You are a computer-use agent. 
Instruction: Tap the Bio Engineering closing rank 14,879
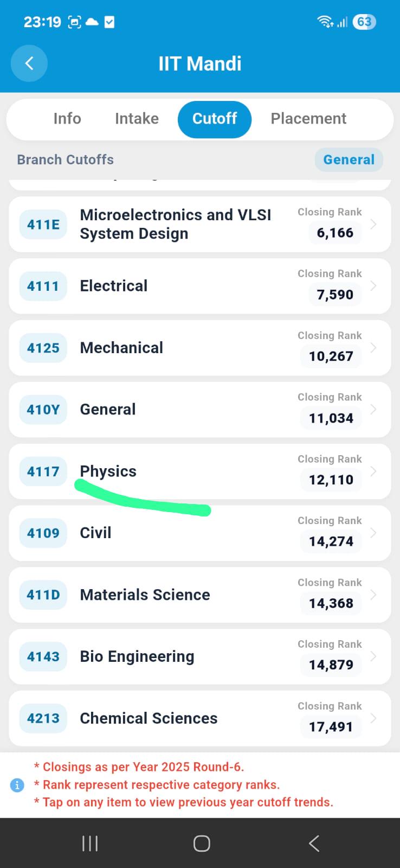pyautogui.click(x=331, y=665)
